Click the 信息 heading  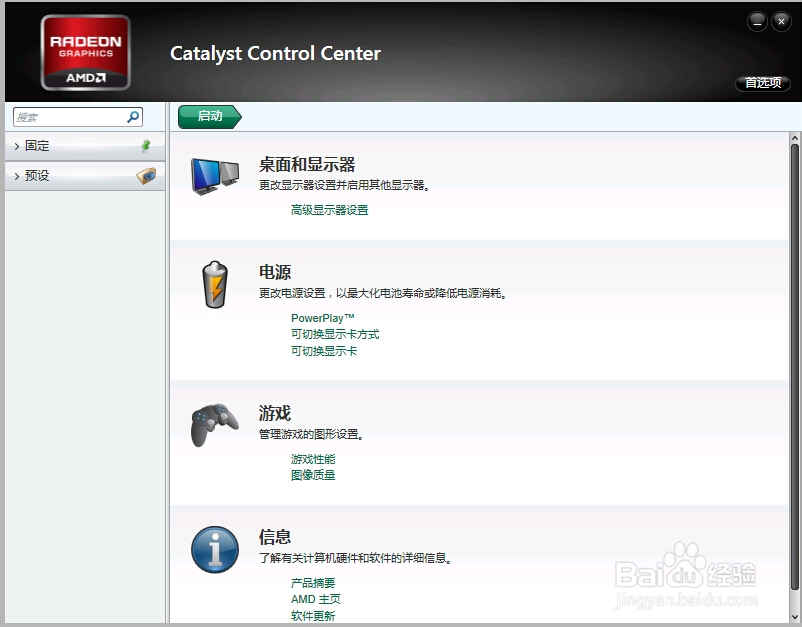[275, 537]
